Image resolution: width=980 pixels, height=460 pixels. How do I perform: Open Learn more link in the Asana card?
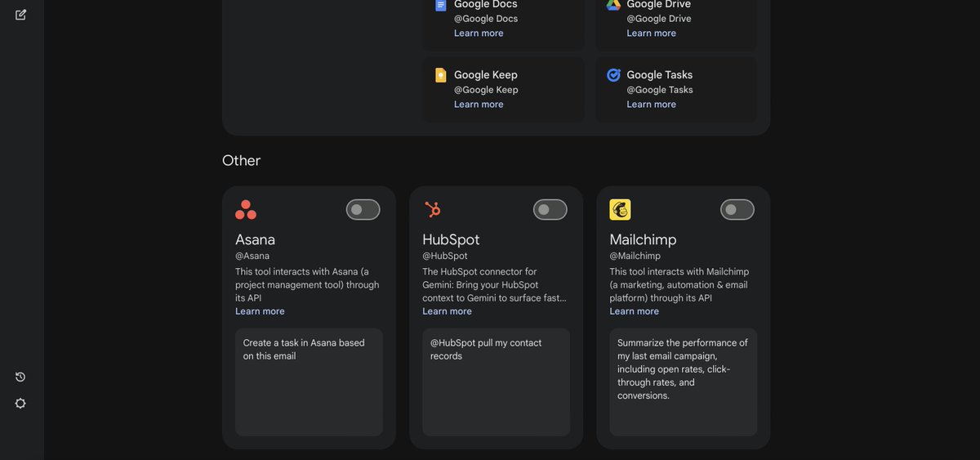[x=260, y=311]
